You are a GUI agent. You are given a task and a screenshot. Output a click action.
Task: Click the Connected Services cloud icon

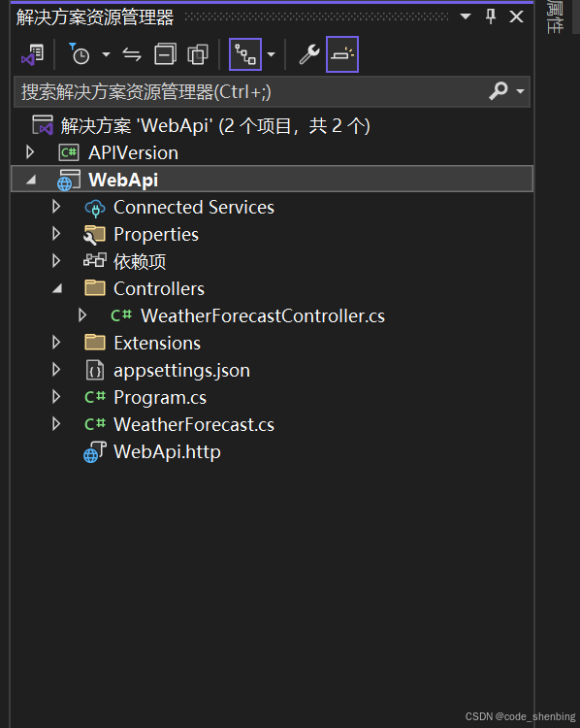click(x=95, y=208)
